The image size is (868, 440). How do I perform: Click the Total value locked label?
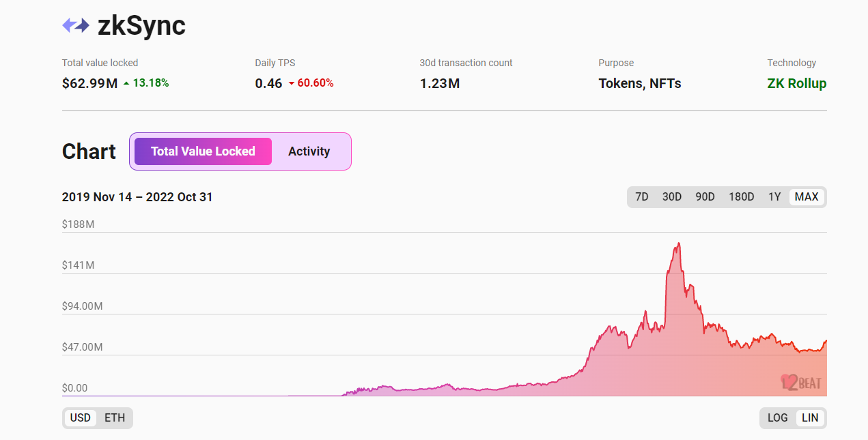point(100,63)
